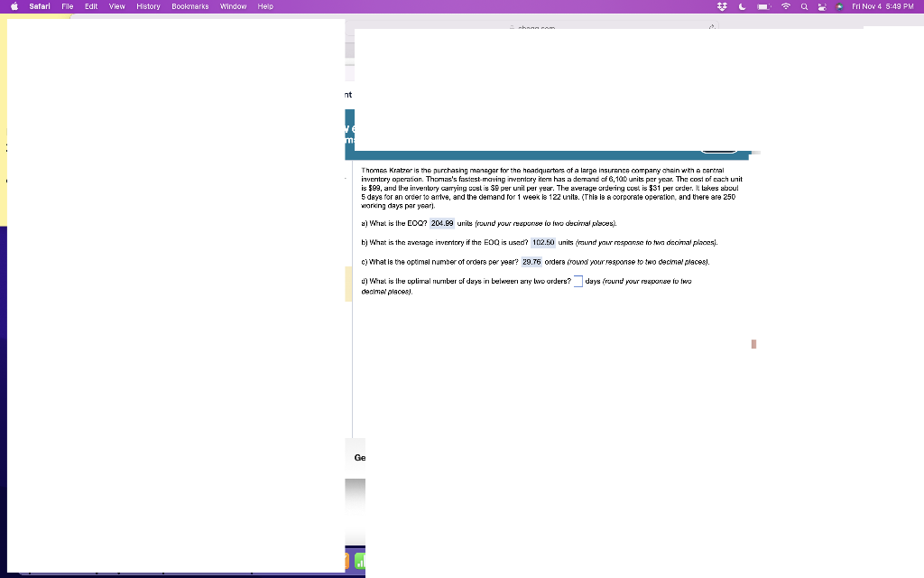The width and height of the screenshot is (924, 578).
Task: Open the Help menu
Action: click(x=265, y=6)
